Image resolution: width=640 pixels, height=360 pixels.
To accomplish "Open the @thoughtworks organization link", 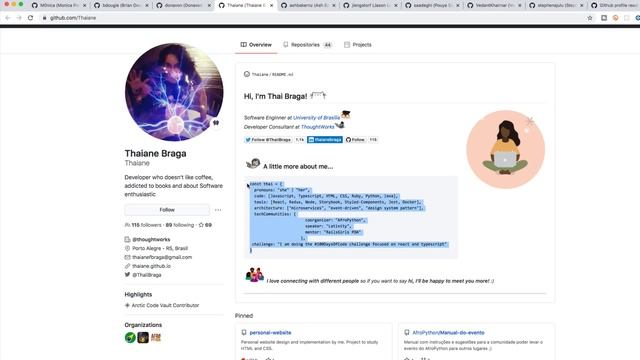I will pos(151,240).
